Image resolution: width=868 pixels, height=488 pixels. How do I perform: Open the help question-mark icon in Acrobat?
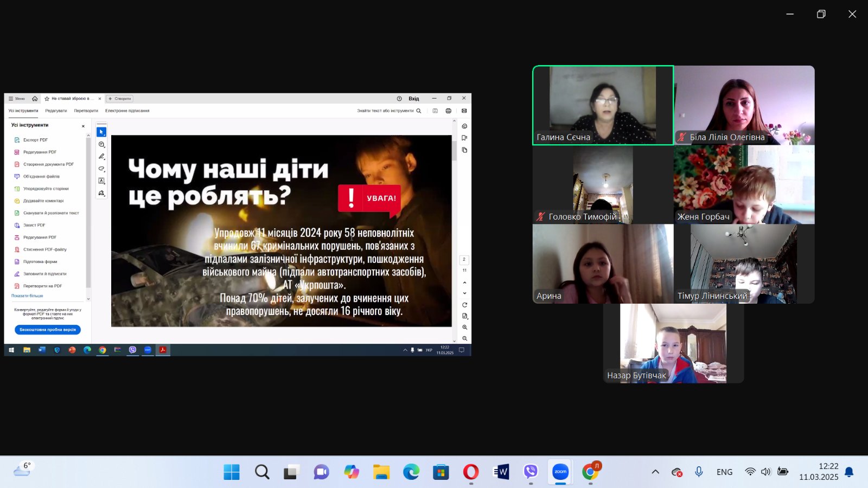[x=399, y=99]
